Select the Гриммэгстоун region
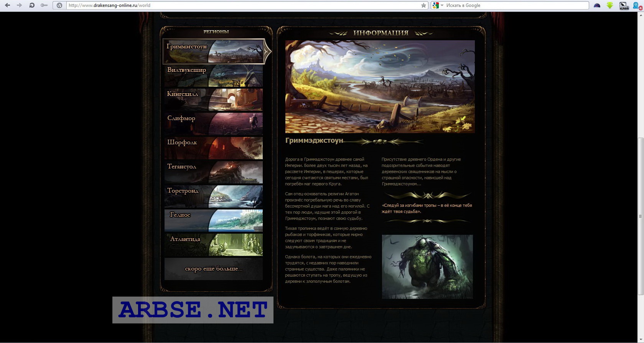Screen dimensions: 644x343 click(x=214, y=51)
